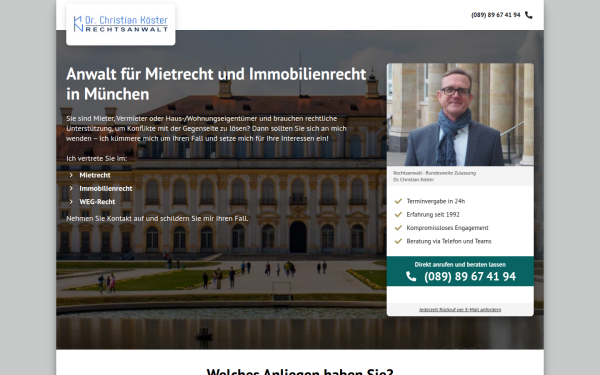600x375 pixels.
Task: Click the text Terminvergabe in 24h
Action: coord(435,201)
